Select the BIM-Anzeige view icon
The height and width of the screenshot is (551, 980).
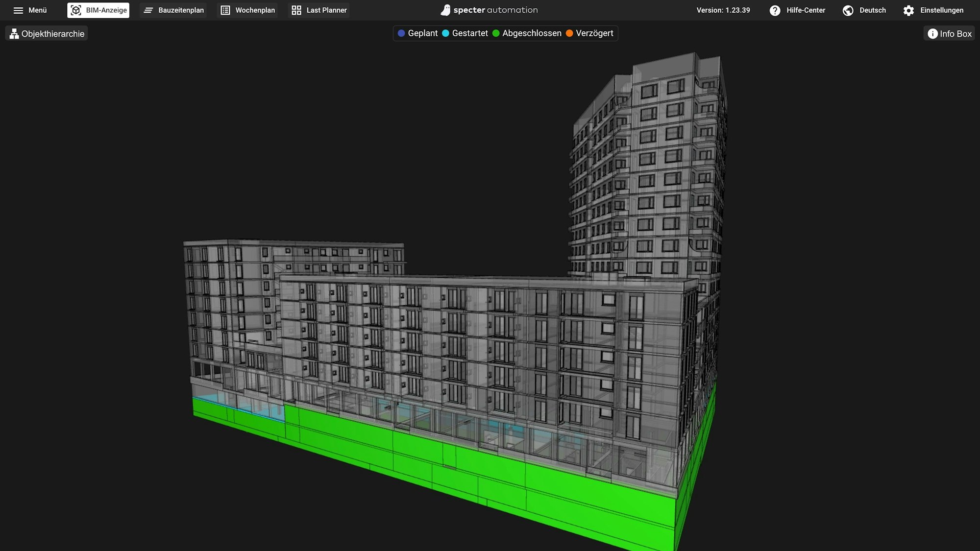76,10
